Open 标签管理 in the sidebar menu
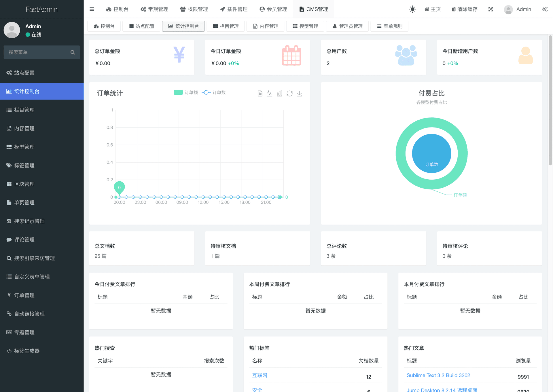Viewport: 553px width, 392px height. click(x=24, y=165)
